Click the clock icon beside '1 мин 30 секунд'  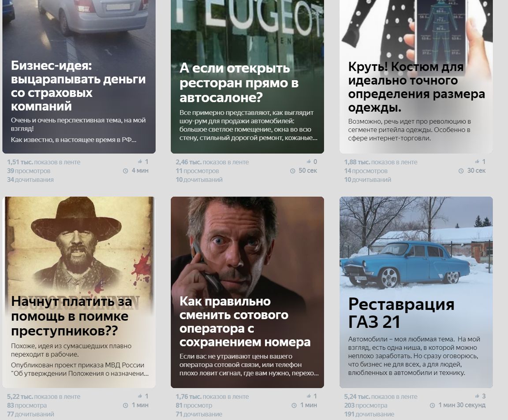pyautogui.click(x=432, y=405)
